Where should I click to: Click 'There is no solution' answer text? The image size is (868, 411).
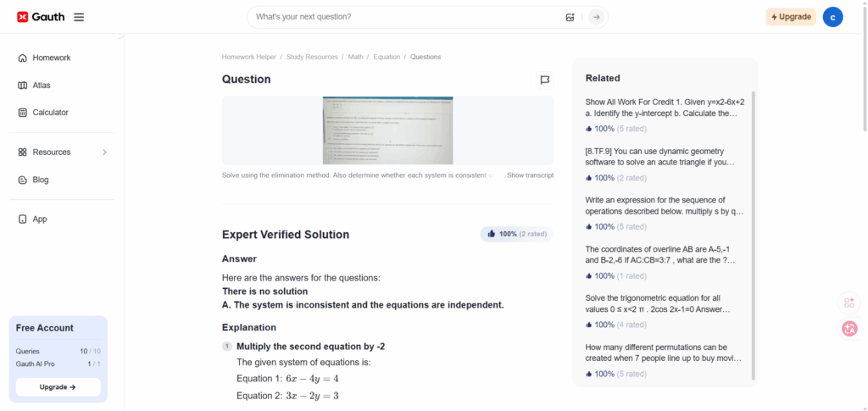coord(265,291)
